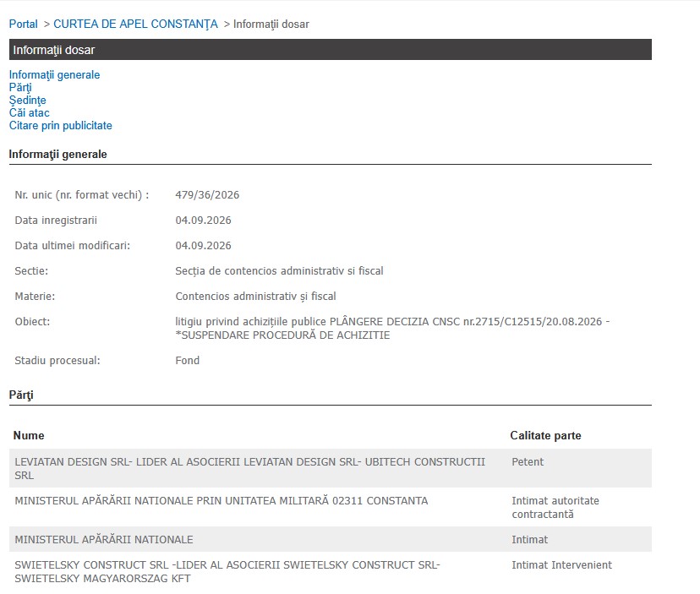Select the case number 479/36/2026
Viewport: 700px width, 594px height.
click(x=207, y=195)
